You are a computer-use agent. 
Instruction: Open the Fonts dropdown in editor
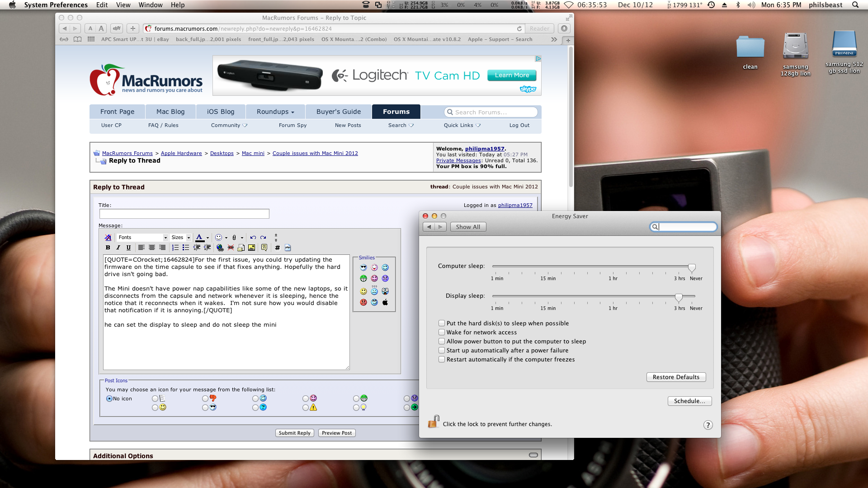click(x=142, y=237)
